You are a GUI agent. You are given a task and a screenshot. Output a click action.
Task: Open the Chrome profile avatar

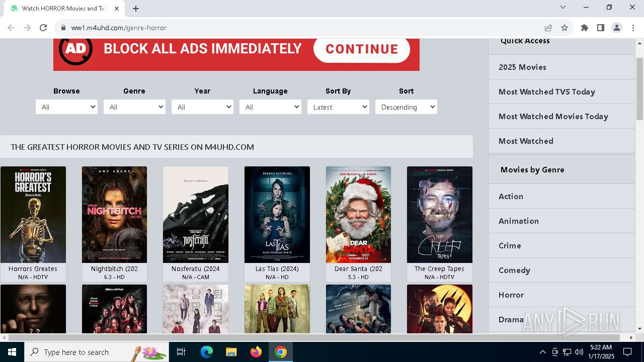pyautogui.click(x=617, y=28)
